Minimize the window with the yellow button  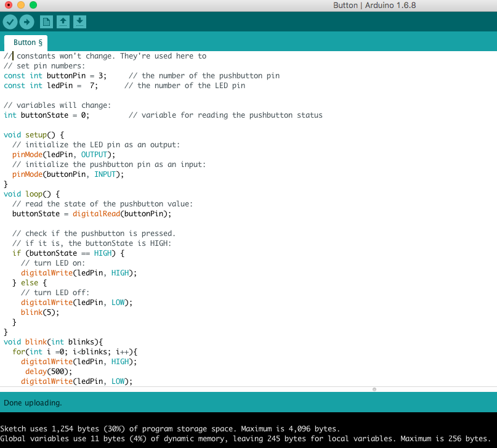point(21,5)
